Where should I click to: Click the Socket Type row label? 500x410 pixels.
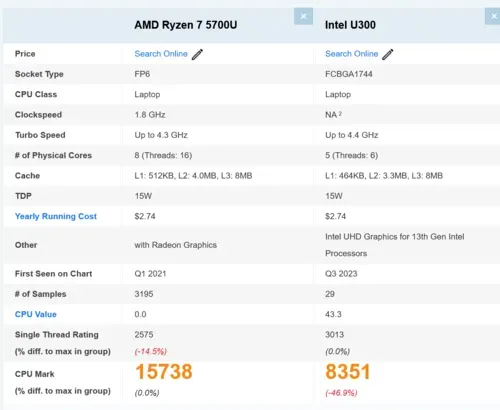pos(39,74)
